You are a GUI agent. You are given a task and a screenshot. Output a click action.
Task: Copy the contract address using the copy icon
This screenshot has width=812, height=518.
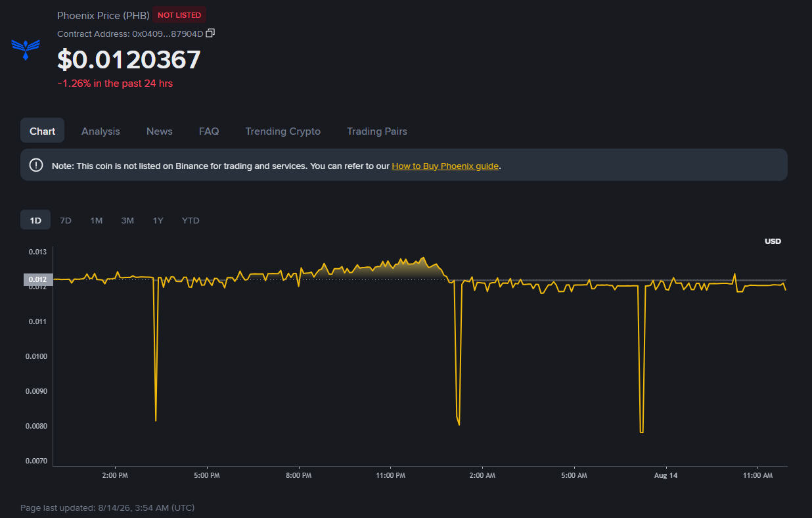[x=210, y=33]
